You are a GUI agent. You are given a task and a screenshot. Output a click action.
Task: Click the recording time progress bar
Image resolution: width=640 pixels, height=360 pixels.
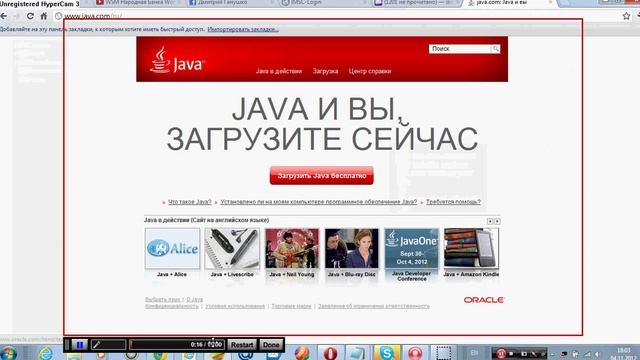click(x=177, y=345)
